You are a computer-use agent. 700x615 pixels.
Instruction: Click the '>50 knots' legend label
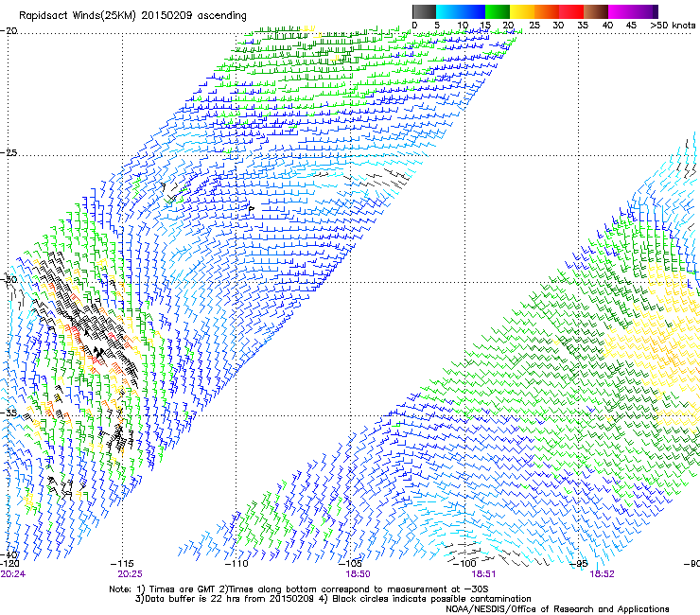673,26
